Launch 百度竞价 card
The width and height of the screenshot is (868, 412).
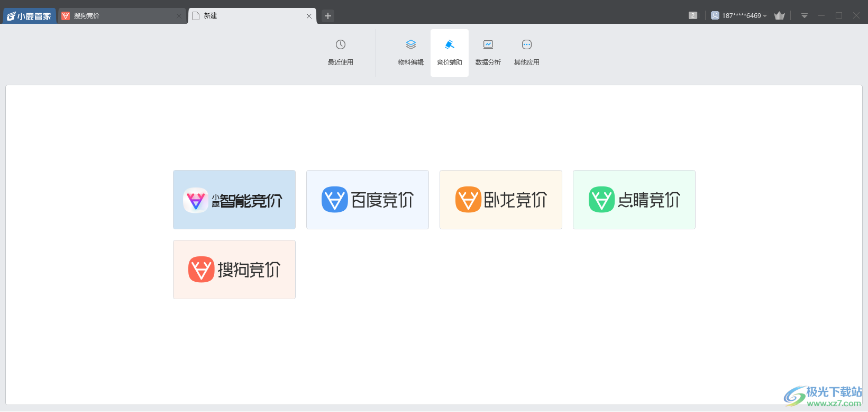368,200
